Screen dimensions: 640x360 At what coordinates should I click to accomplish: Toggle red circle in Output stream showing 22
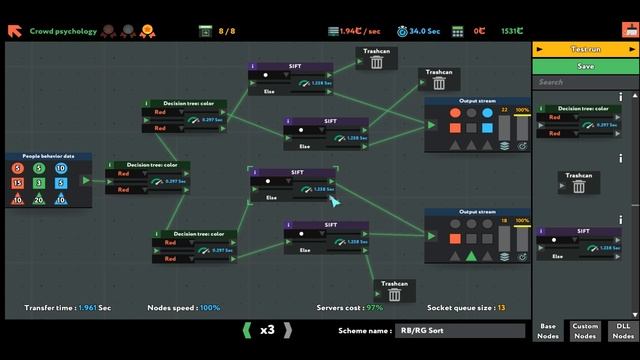pyautogui.click(x=455, y=113)
